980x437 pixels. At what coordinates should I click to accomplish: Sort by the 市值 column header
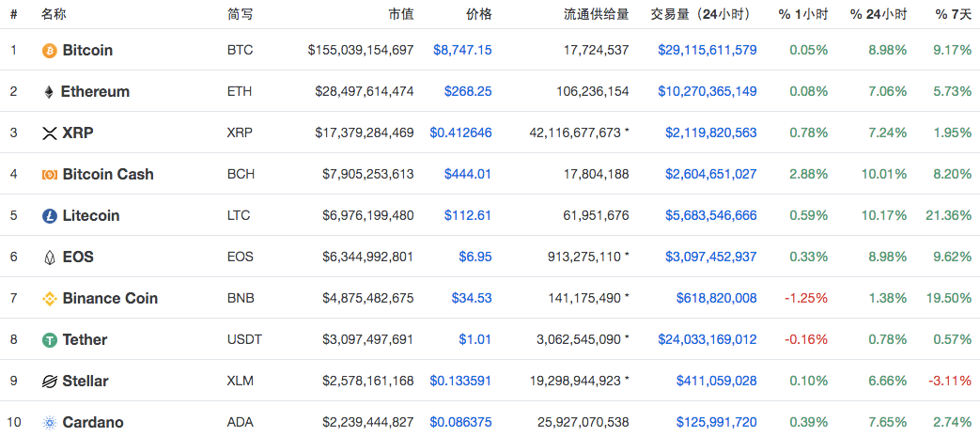[401, 14]
